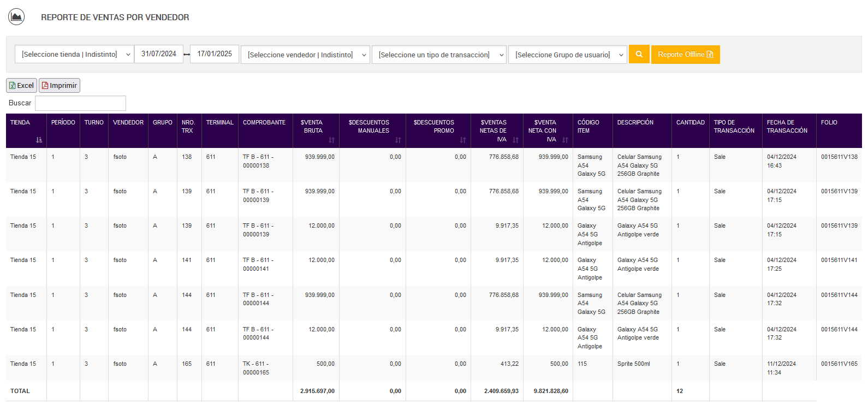Click the PERÍODO column header
Viewport: 868px width, 404px height.
pyautogui.click(x=63, y=130)
